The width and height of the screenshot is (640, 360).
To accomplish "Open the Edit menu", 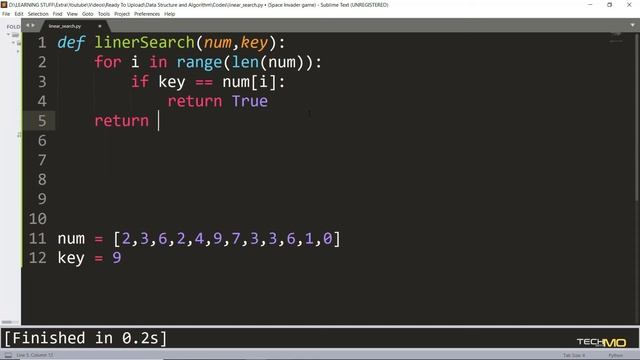I will coord(19,14).
